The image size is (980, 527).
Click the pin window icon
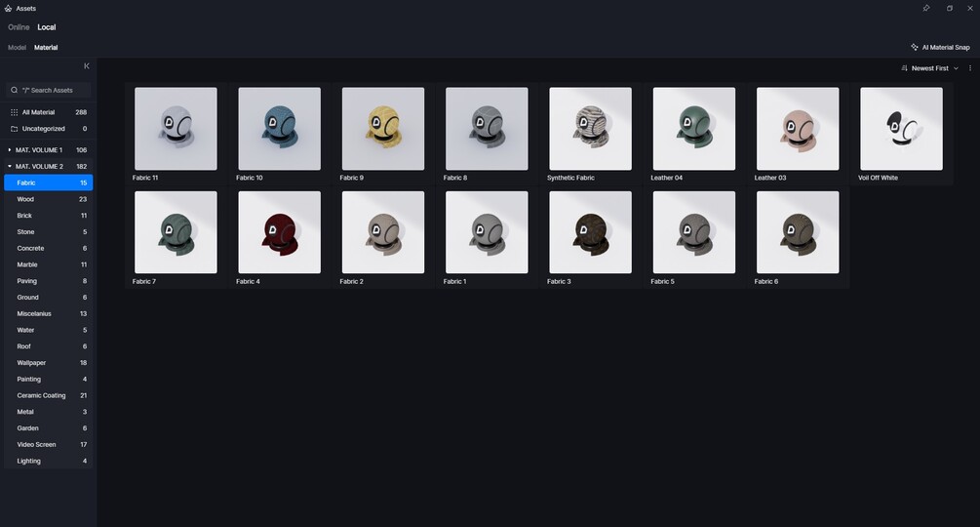[x=926, y=8]
